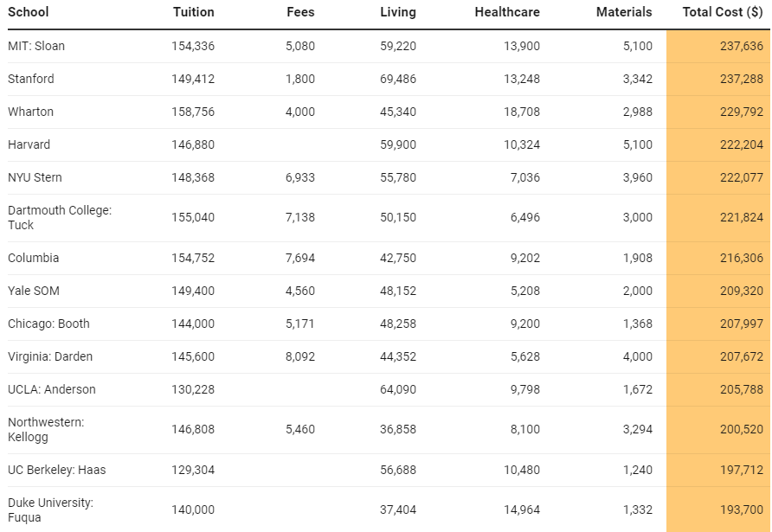Click Harvard's living cost 59,900
Screen dimensions: 772x532
tap(398, 144)
